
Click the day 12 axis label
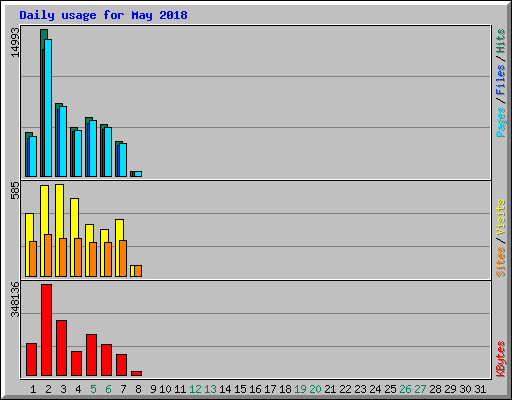195,389
